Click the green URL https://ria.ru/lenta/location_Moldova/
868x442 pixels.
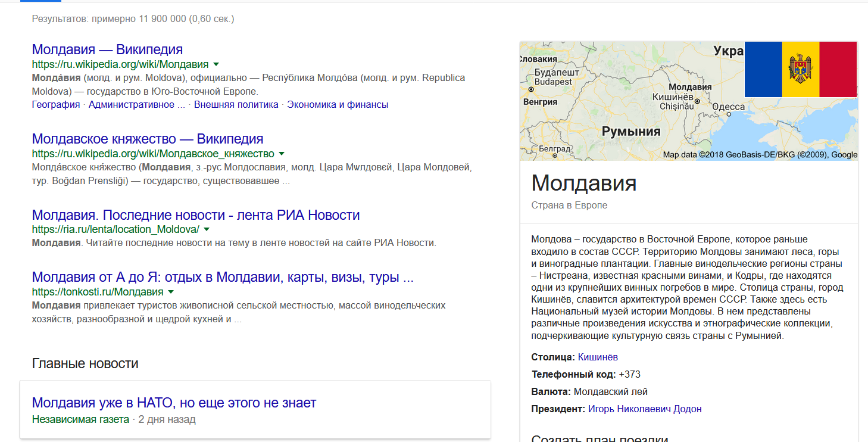(115, 229)
